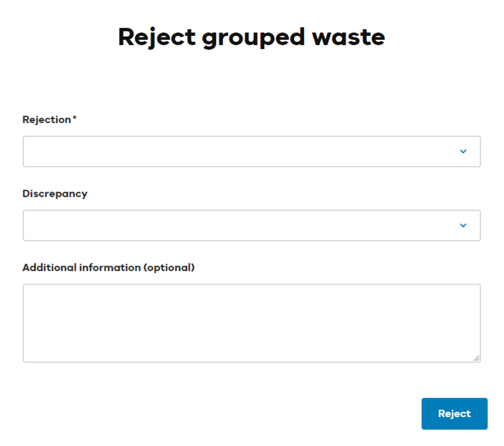Click the Discrepancy label
The width and height of the screenshot is (504, 446).
pyautogui.click(x=55, y=194)
